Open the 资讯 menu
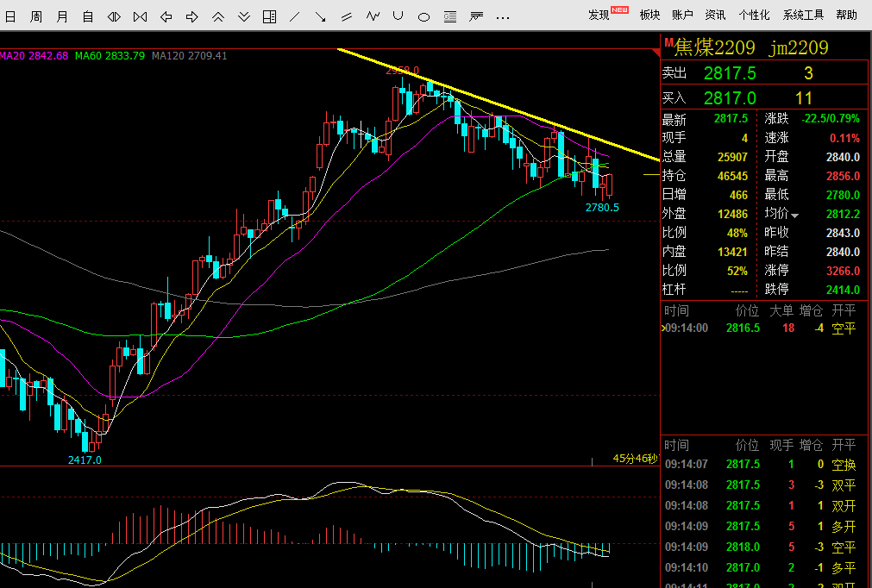This screenshot has height=588, width=872. point(715,15)
